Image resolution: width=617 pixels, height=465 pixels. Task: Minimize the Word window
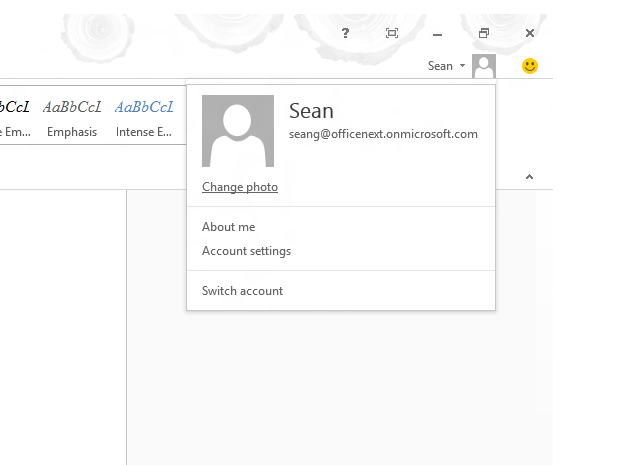[x=437, y=35]
